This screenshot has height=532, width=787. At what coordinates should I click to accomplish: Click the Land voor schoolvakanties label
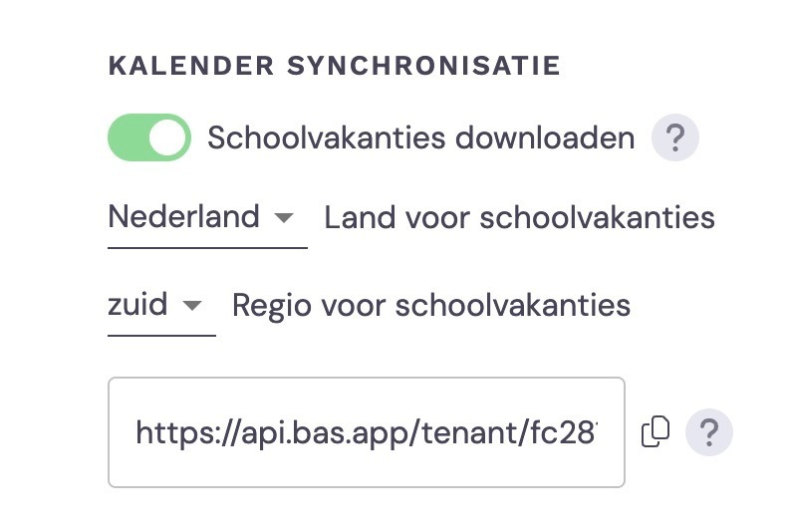(x=519, y=218)
